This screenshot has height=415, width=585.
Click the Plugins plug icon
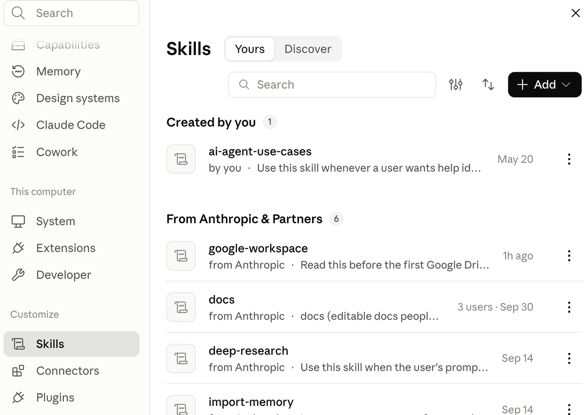click(x=18, y=397)
